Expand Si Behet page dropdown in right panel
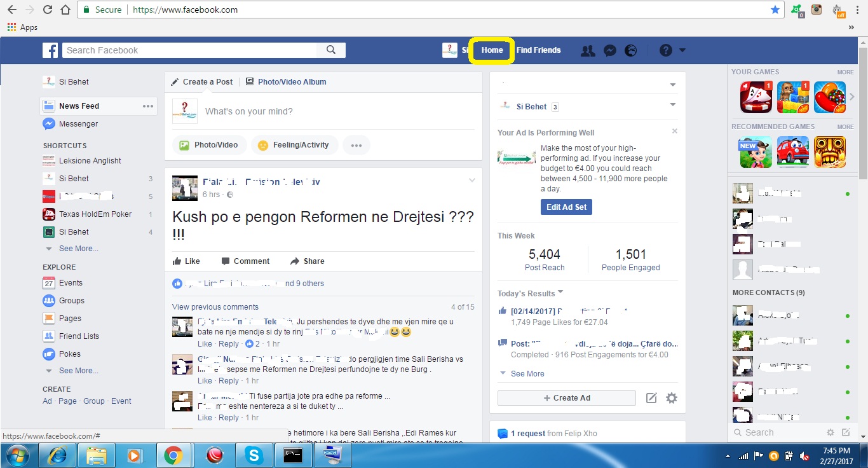The width and height of the screenshot is (868, 468). pyautogui.click(x=673, y=105)
